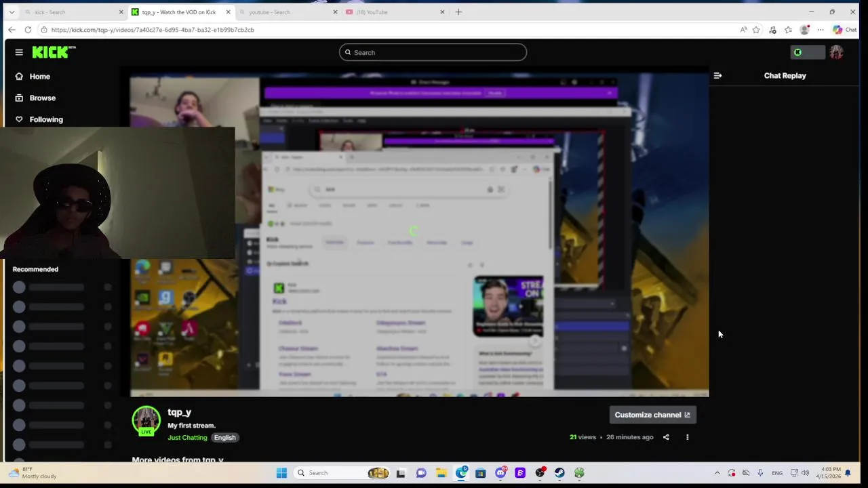Go back to previous page
868x488 pixels.
(x=12, y=30)
